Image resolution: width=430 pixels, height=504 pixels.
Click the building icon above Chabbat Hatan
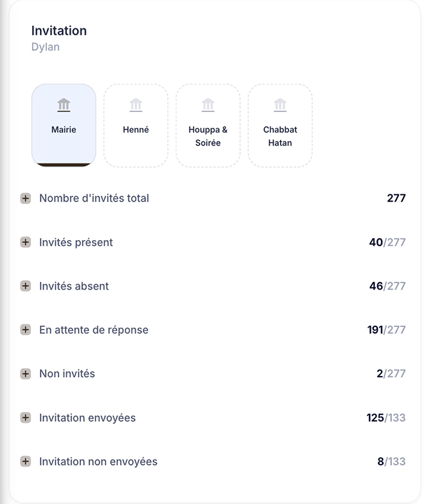(x=280, y=105)
